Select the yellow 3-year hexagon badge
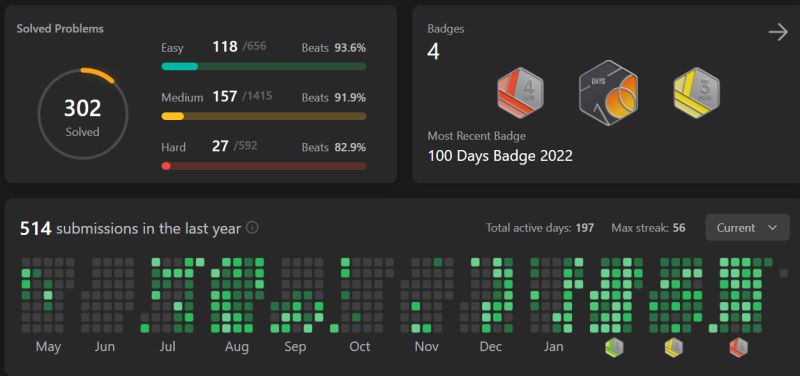The width and height of the screenshot is (800, 376). [x=696, y=93]
